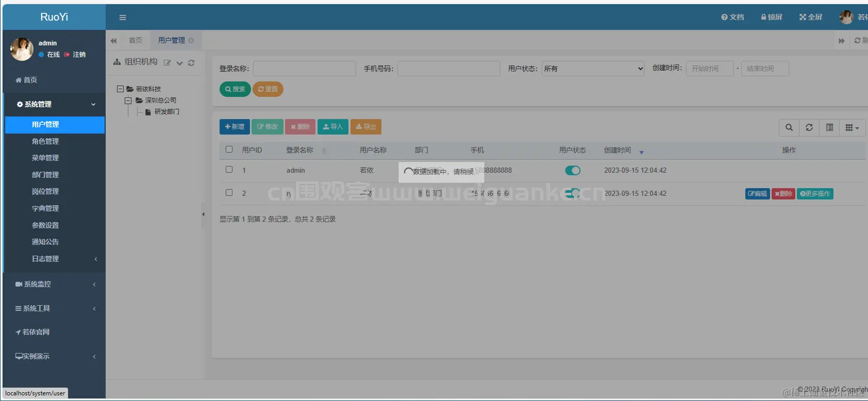
Task: Toggle user status switch for user 2
Action: 573,193
